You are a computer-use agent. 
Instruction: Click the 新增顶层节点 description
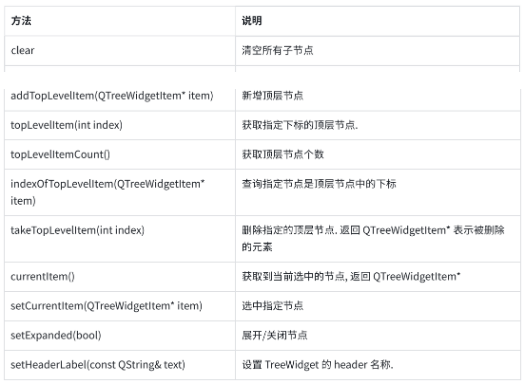point(273,96)
